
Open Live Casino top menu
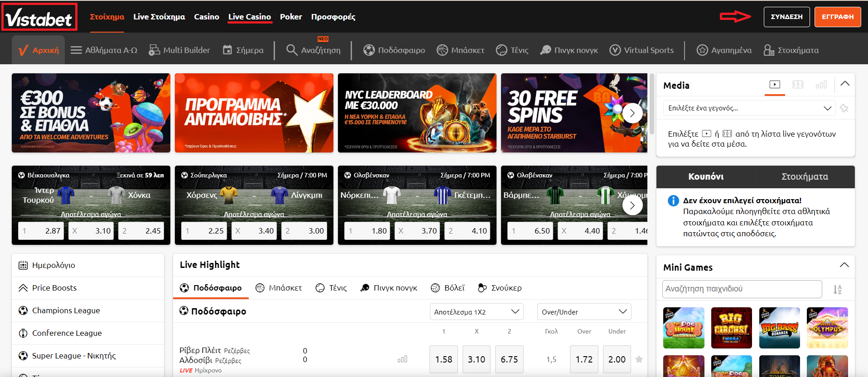coord(250,17)
